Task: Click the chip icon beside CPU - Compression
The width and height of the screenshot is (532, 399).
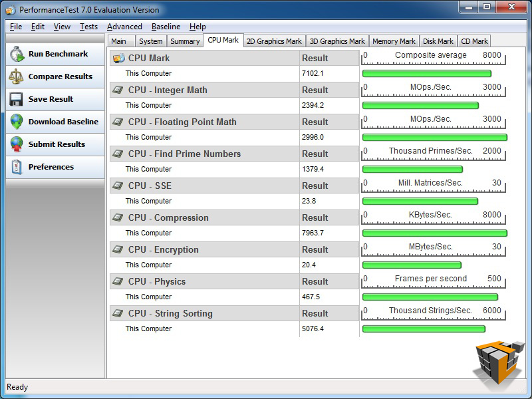Action: [118, 217]
